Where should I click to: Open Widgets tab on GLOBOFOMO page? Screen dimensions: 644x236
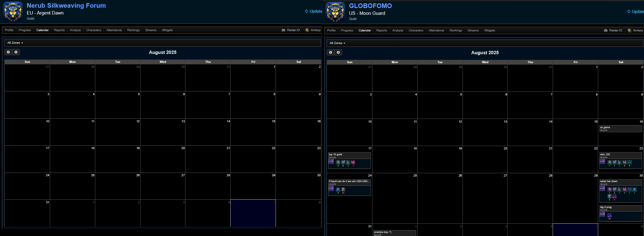490,31
